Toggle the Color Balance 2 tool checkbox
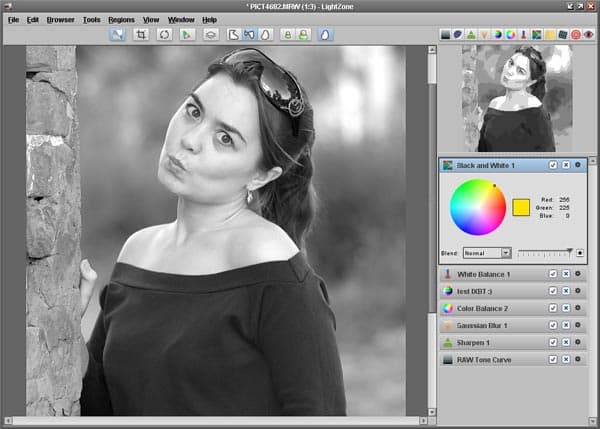600x429 pixels. (x=553, y=308)
